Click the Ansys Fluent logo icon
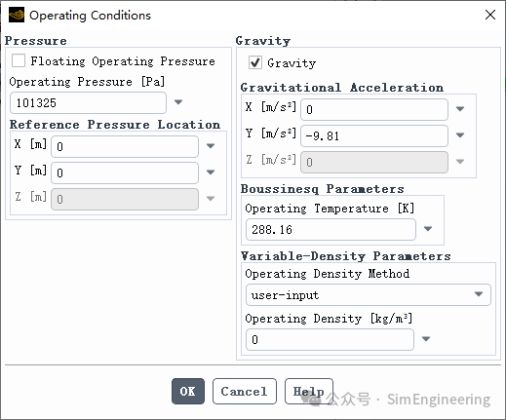506x420 pixels. [x=17, y=15]
